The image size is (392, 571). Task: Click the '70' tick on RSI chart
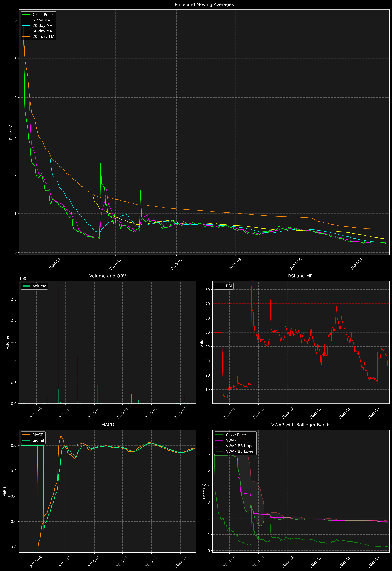coord(208,304)
